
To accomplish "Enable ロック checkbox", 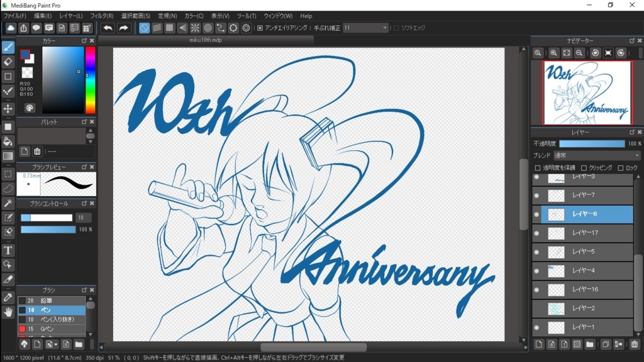I will (x=621, y=168).
